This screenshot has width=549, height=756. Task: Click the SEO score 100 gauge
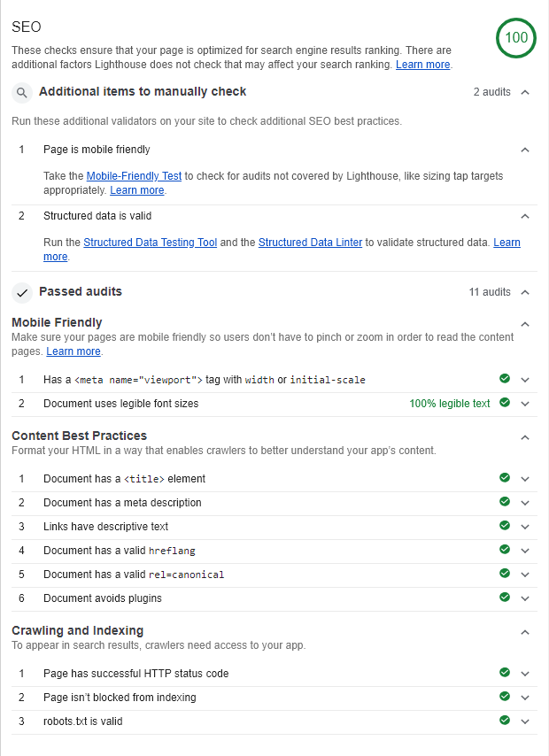coord(515,39)
